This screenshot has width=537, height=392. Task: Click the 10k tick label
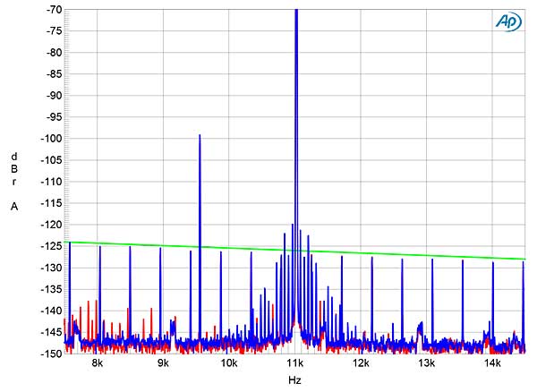(229, 364)
